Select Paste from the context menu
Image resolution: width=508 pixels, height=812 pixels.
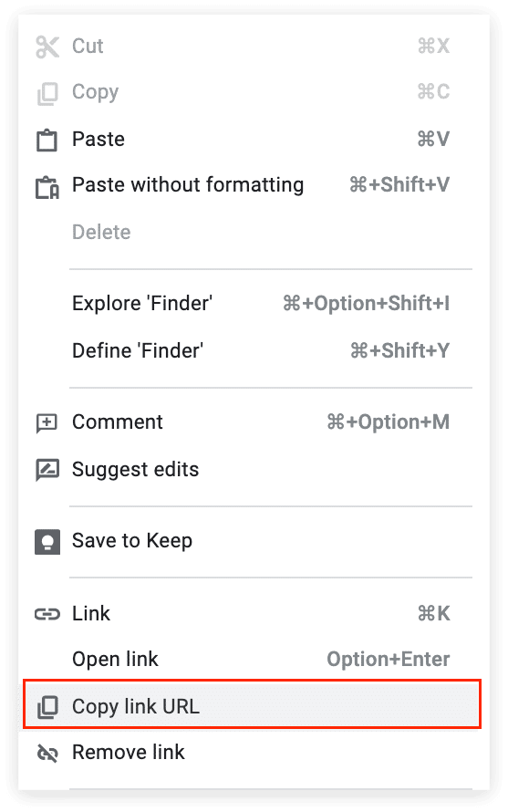coord(254,140)
